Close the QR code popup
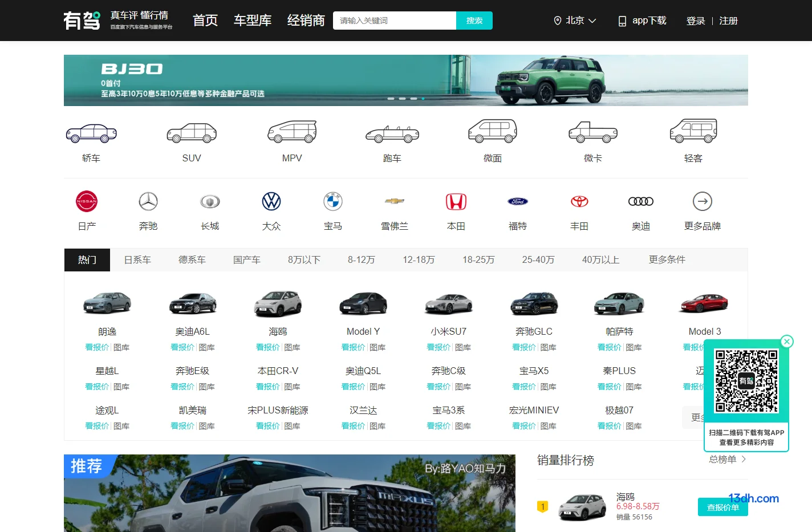The height and width of the screenshot is (532, 812). click(x=787, y=342)
